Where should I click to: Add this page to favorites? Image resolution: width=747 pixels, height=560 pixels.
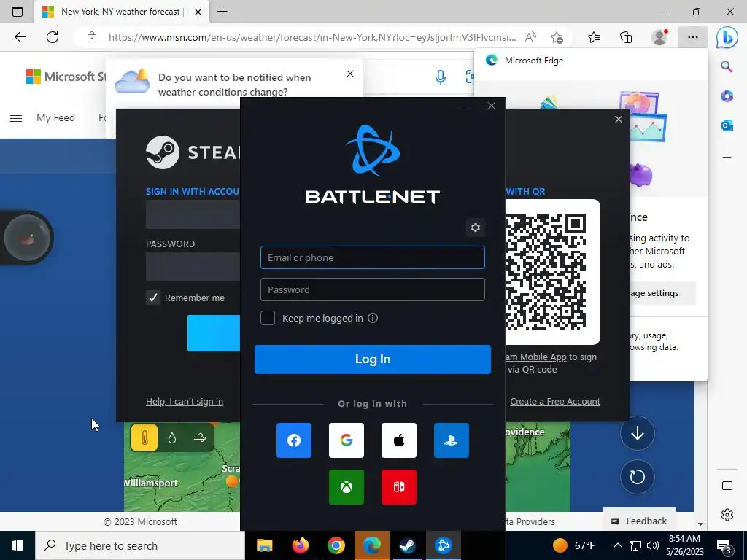pyautogui.click(x=557, y=37)
